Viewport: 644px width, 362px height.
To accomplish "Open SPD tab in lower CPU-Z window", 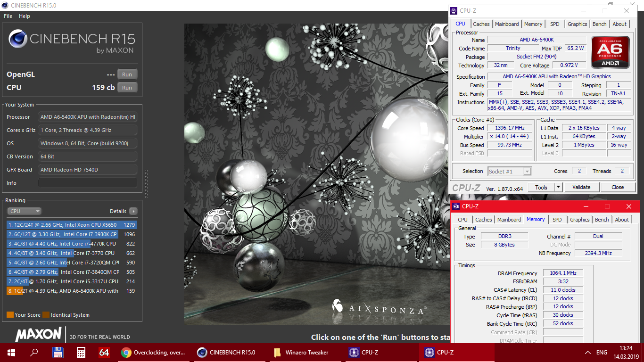I will point(557,220).
